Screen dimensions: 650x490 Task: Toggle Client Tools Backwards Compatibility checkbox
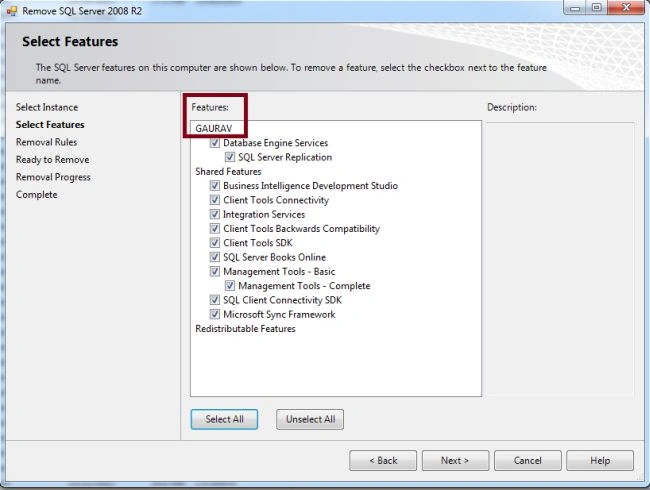coord(215,228)
